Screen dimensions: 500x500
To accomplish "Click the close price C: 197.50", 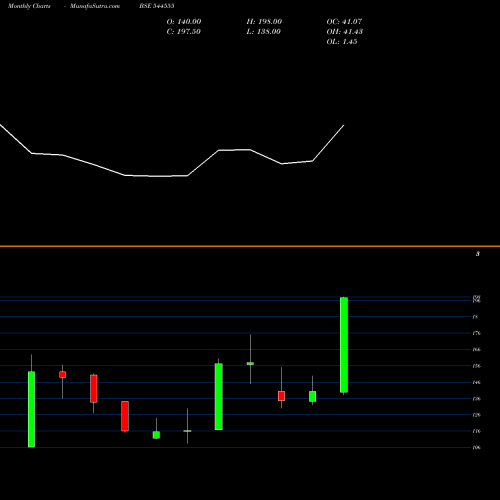I will coord(183,32).
